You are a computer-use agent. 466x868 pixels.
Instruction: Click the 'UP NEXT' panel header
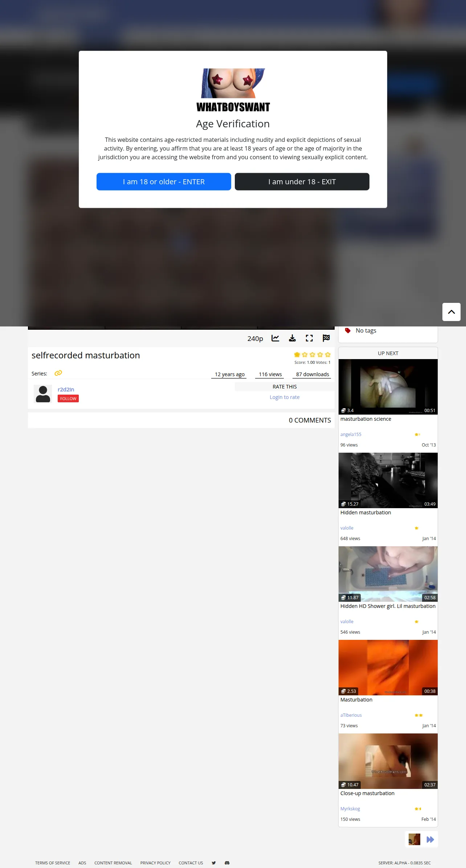388,353
